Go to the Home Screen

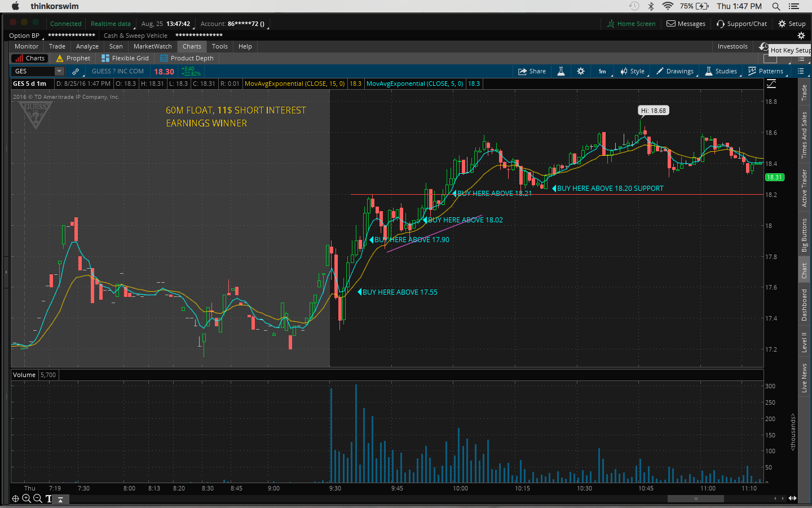pos(632,24)
